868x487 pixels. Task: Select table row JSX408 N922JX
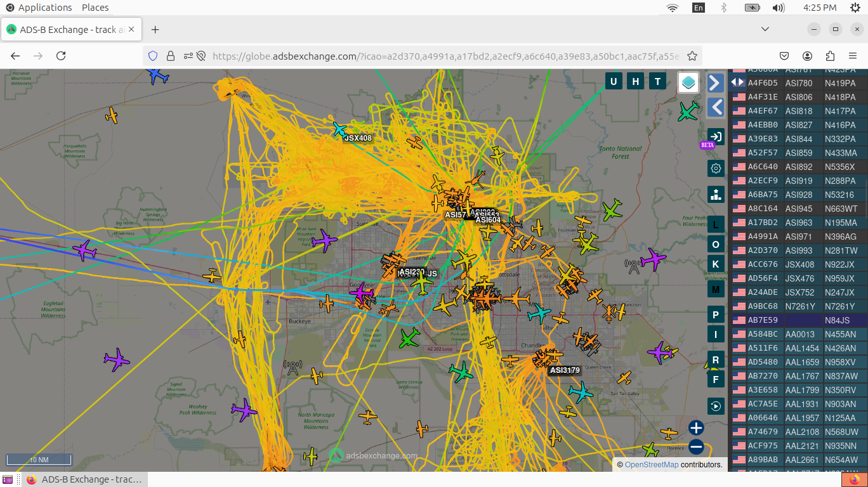[x=799, y=264]
